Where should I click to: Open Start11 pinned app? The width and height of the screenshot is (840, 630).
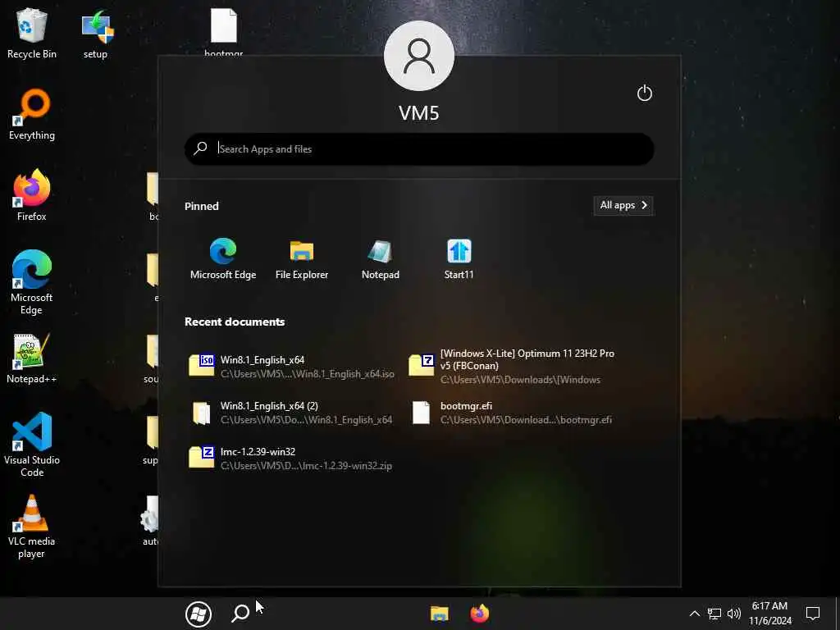click(459, 258)
